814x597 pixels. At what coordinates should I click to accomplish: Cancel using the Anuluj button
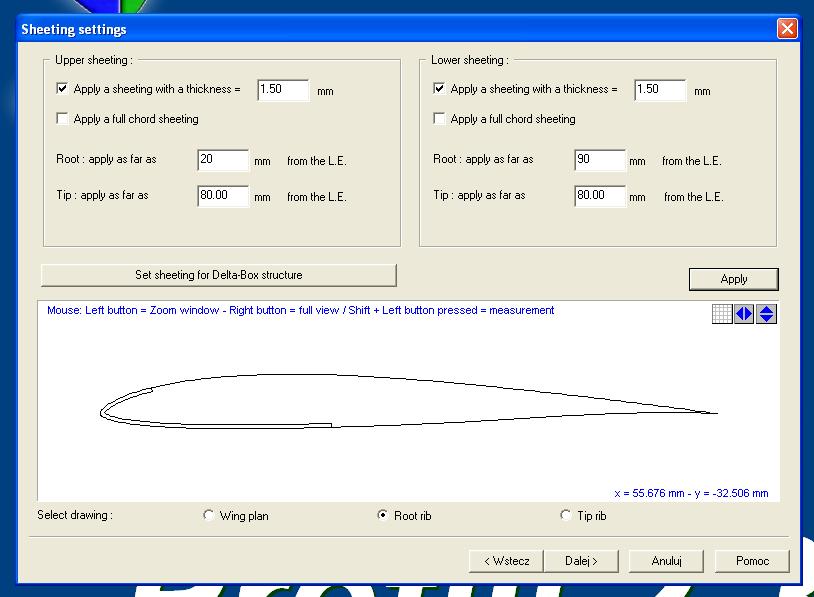click(x=666, y=561)
